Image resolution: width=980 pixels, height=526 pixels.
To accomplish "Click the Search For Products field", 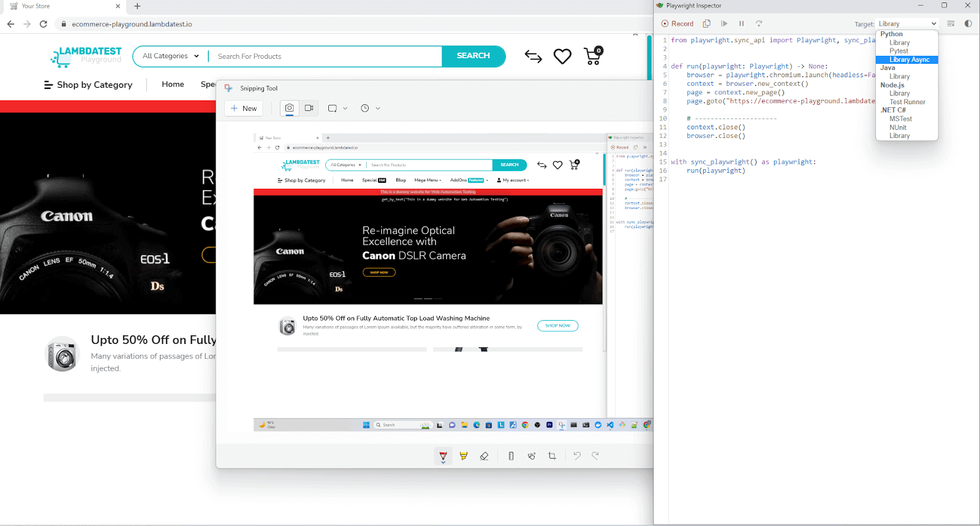I will point(325,56).
